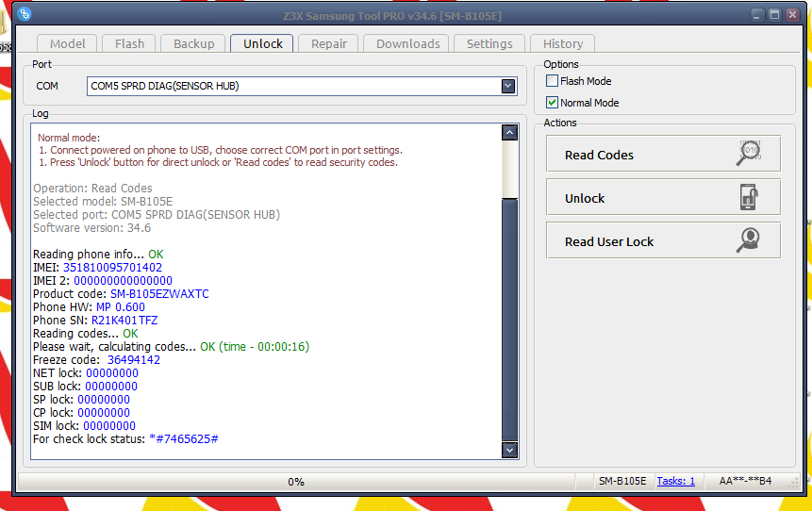Close the Z3X Samsung Tool window

792,14
